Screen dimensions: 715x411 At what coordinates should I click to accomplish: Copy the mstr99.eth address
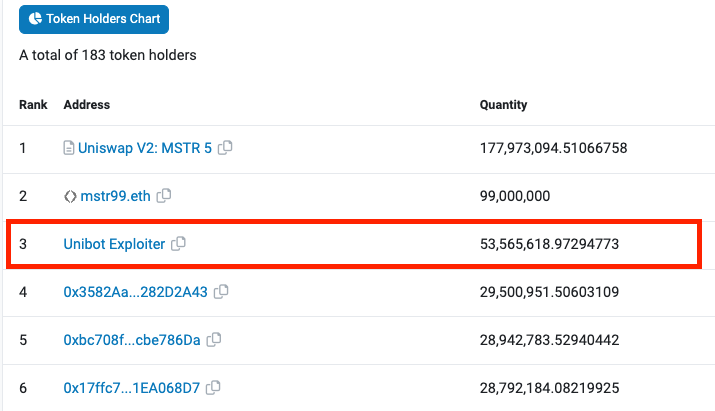[x=164, y=196]
